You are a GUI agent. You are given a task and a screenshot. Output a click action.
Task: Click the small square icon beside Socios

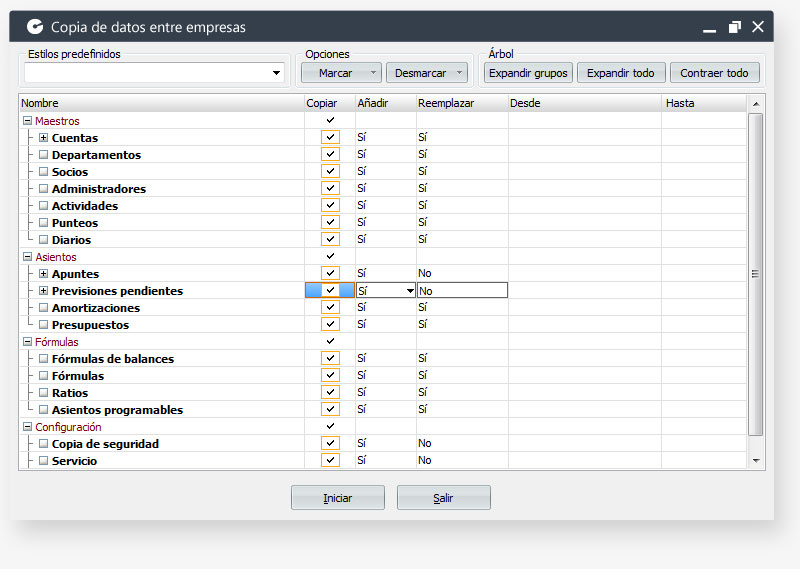[43, 172]
